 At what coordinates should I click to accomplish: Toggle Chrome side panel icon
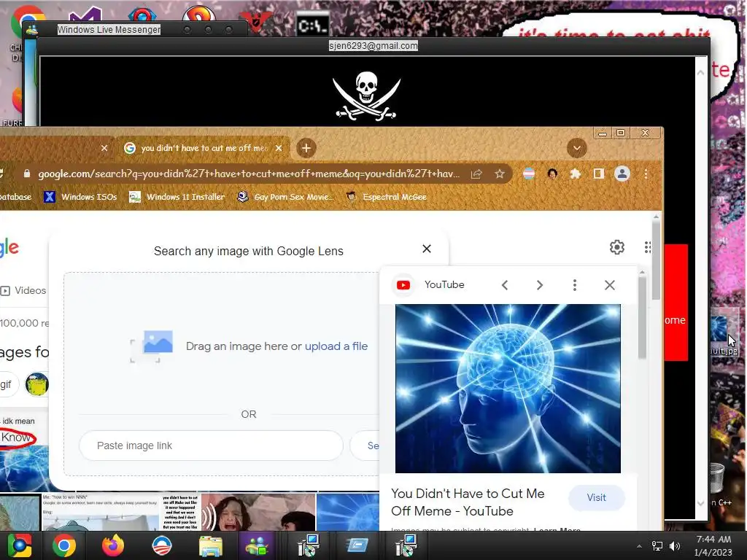click(599, 174)
